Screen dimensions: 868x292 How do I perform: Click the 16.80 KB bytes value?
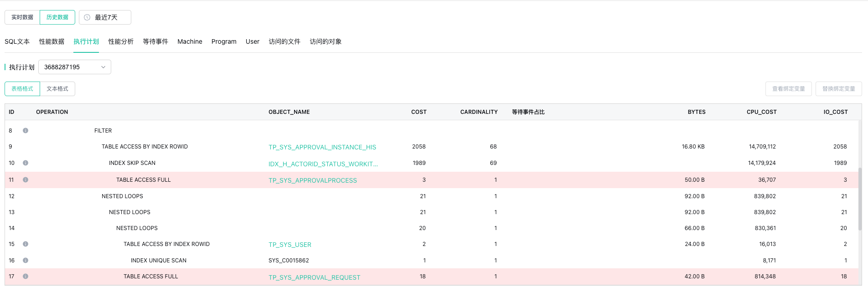click(x=693, y=147)
